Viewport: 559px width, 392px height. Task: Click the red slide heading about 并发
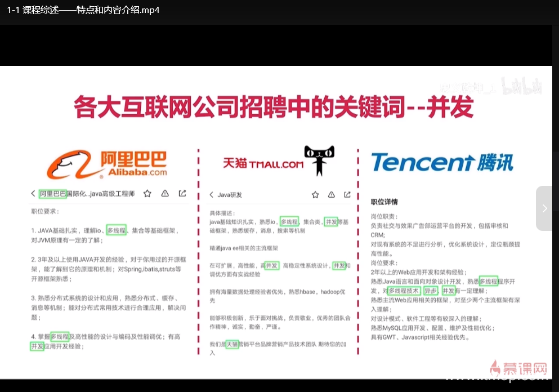tap(274, 107)
